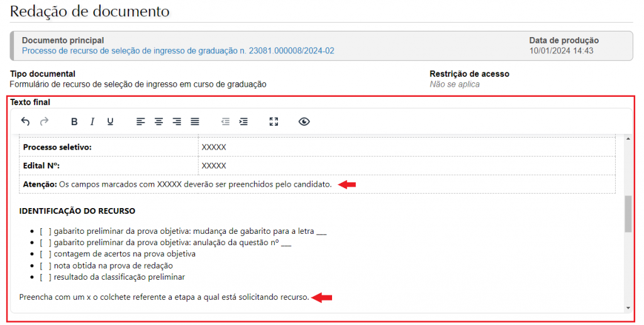The width and height of the screenshot is (644, 325).
Task: Justify the text alignment
Action: pos(195,121)
